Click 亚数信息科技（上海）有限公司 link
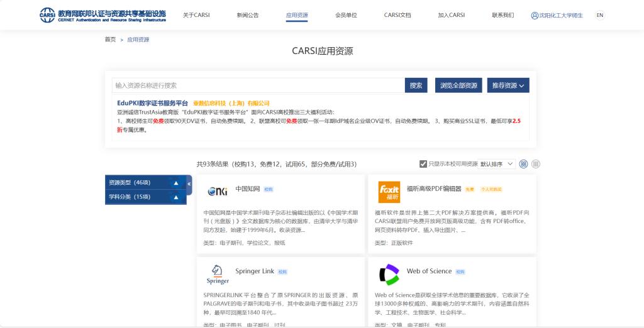The height and width of the screenshot is (328, 644). (231, 103)
